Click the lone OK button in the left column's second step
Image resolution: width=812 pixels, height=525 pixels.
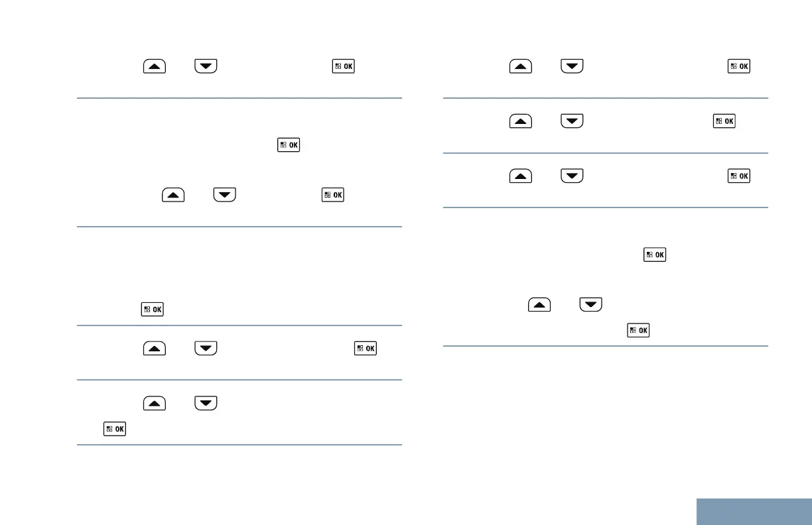[289, 145]
